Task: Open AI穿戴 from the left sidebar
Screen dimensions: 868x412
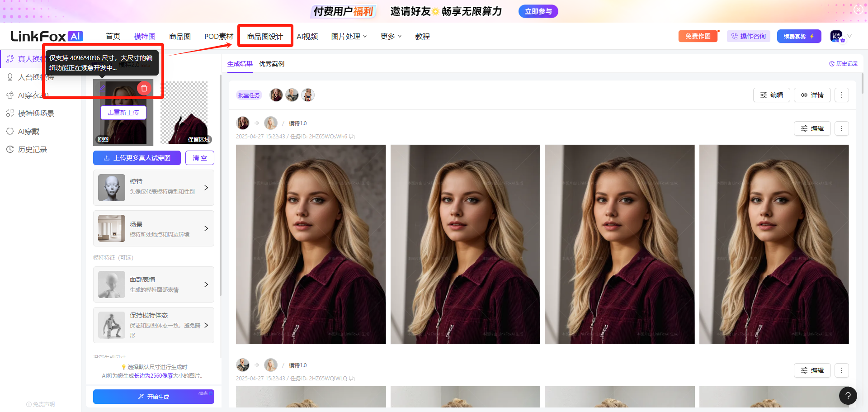Action: 28,132
